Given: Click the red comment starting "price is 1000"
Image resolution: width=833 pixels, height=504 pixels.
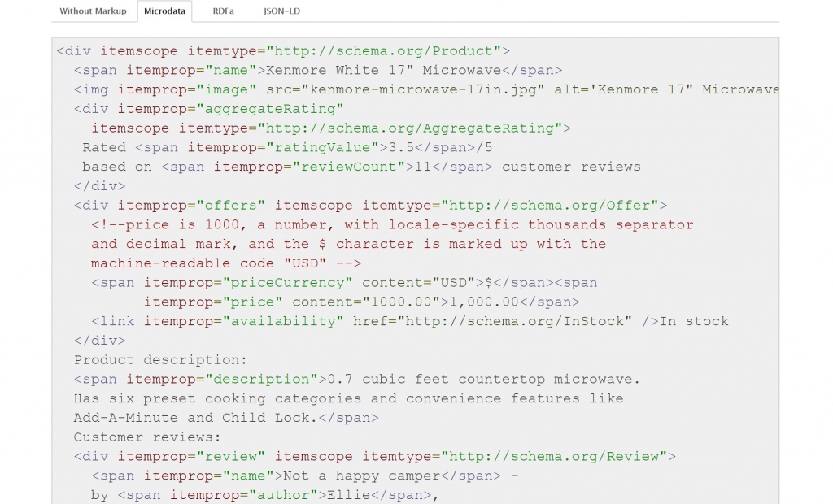Looking at the screenshot, I should (392, 225).
